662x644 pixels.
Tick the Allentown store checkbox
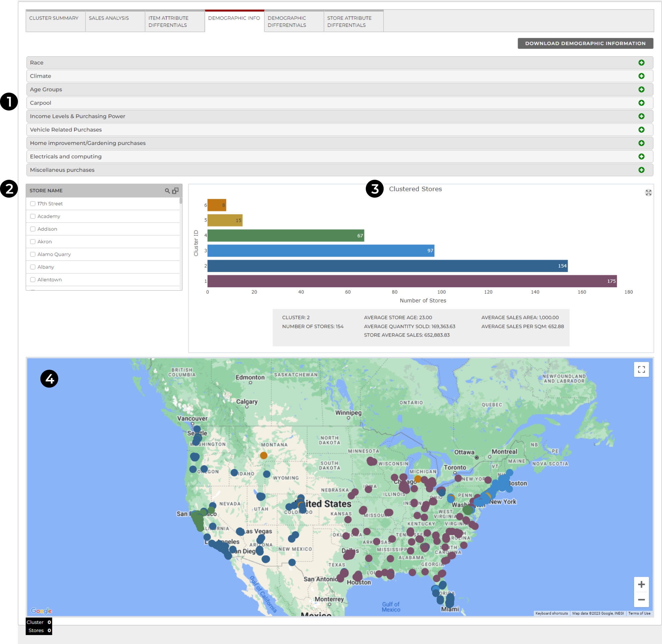point(33,279)
